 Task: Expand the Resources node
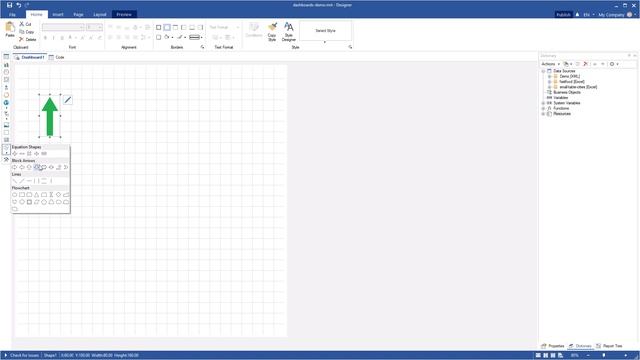coord(543,114)
